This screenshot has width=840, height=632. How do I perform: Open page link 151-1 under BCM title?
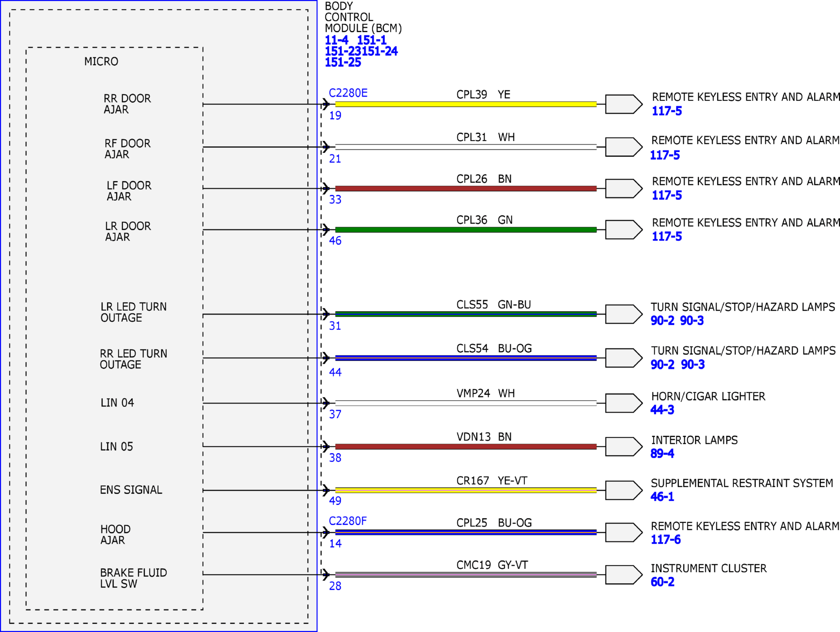click(x=371, y=40)
